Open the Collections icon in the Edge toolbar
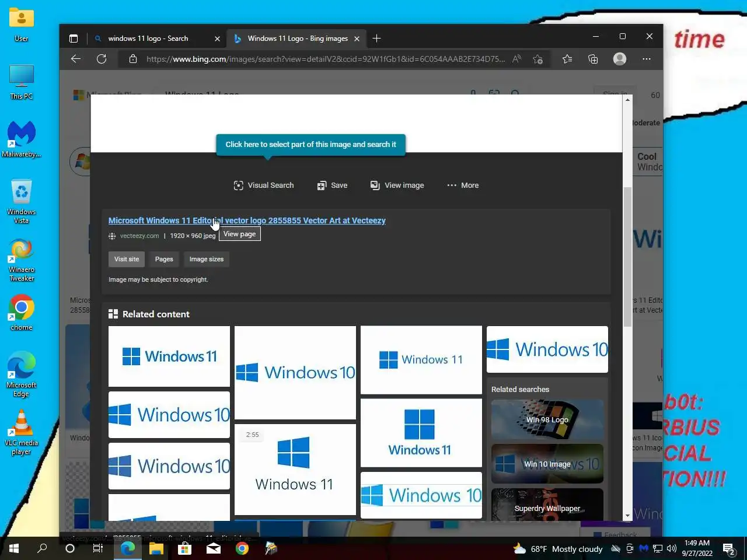Screen dimensions: 747x560 coord(593,59)
